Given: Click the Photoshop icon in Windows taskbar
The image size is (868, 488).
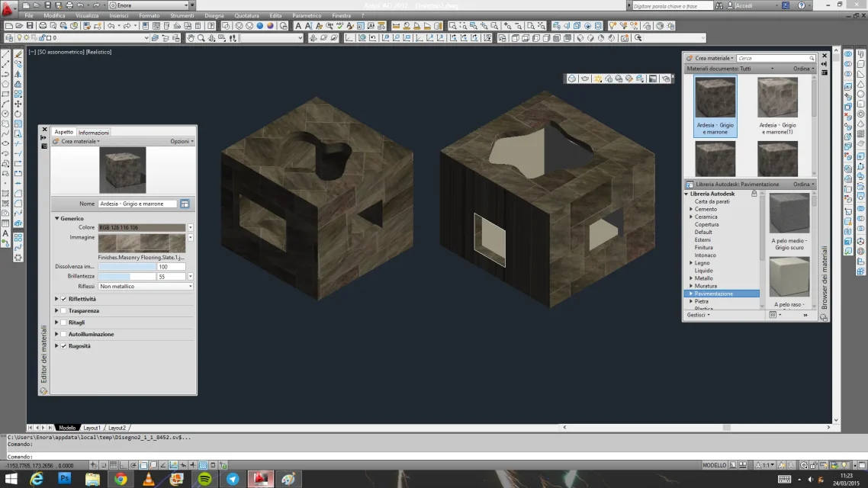Looking at the screenshot, I should pyautogui.click(x=65, y=479).
